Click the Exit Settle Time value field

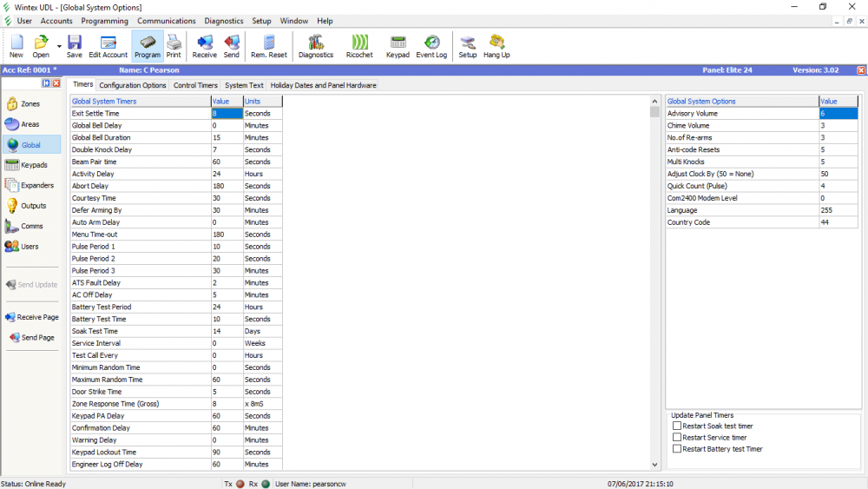click(227, 114)
